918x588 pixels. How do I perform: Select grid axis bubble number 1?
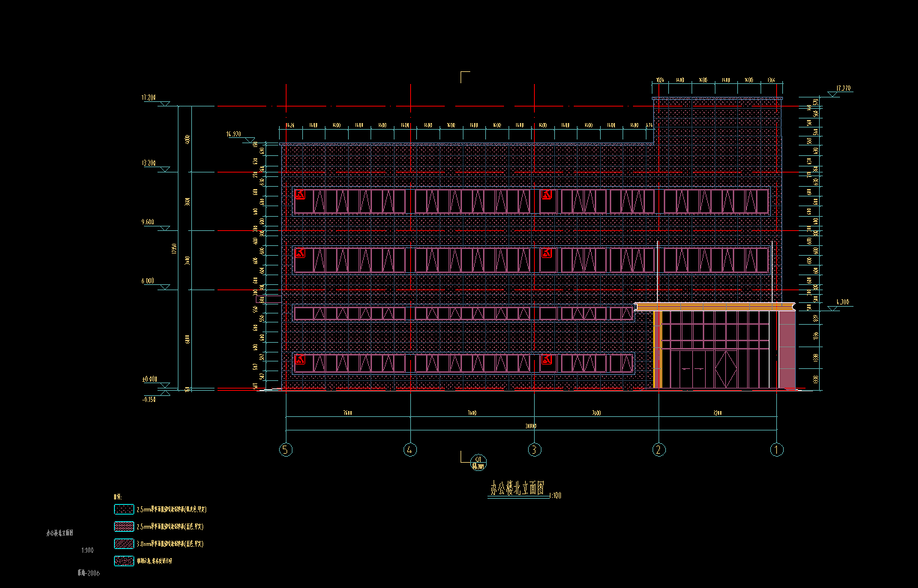(x=777, y=450)
